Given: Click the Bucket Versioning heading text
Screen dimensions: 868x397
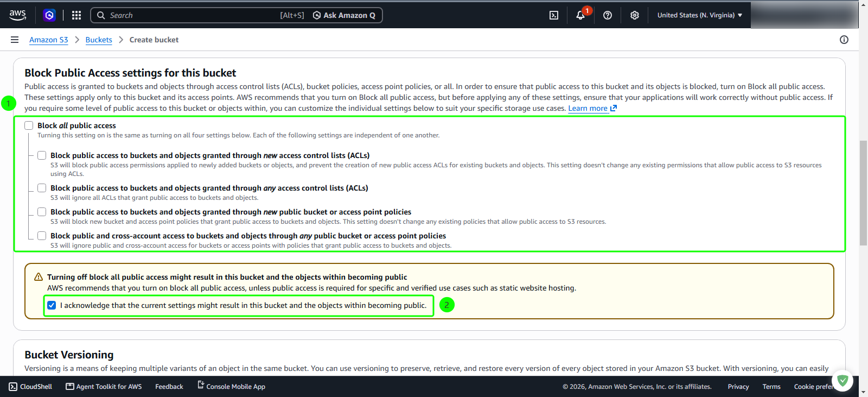Looking at the screenshot, I should point(69,355).
